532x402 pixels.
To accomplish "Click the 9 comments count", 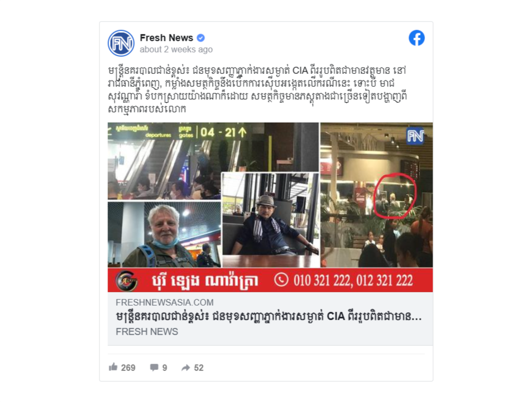I will pyautogui.click(x=165, y=368).
